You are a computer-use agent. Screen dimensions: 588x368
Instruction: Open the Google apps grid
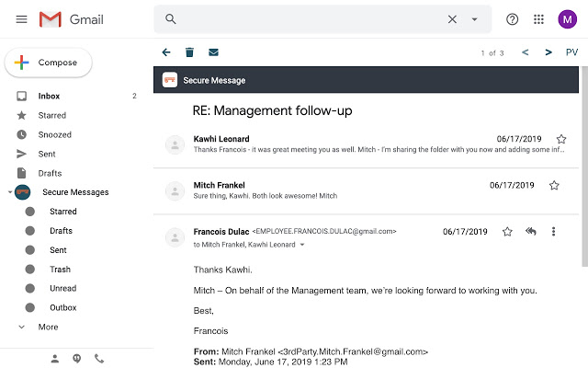[x=539, y=19]
